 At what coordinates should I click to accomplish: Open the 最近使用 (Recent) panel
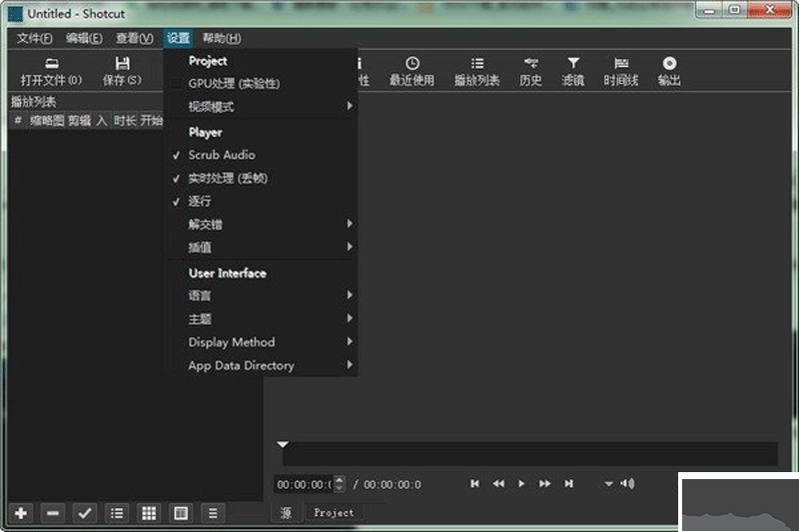click(411, 71)
